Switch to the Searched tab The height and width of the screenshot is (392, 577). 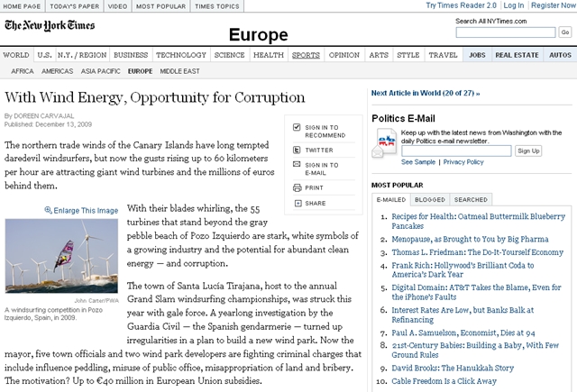pyautogui.click(x=471, y=199)
